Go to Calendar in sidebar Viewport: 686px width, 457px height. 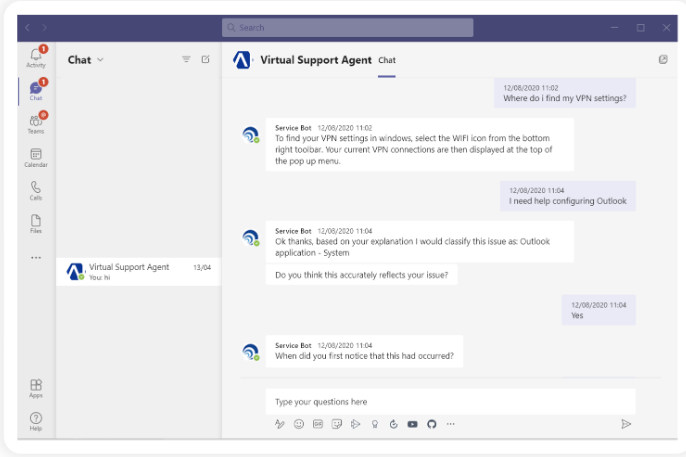[x=36, y=157]
